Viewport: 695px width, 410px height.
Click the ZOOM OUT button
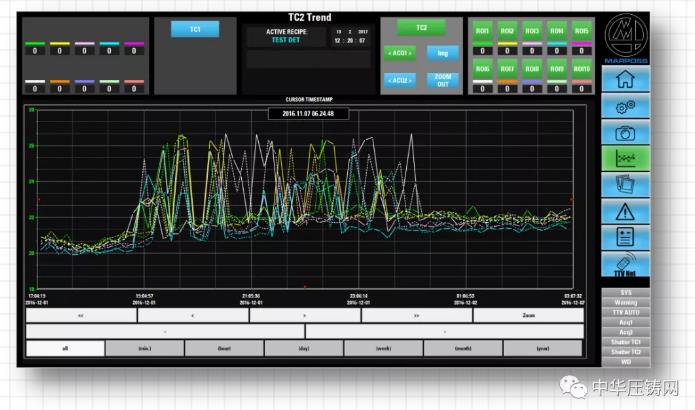click(441, 80)
